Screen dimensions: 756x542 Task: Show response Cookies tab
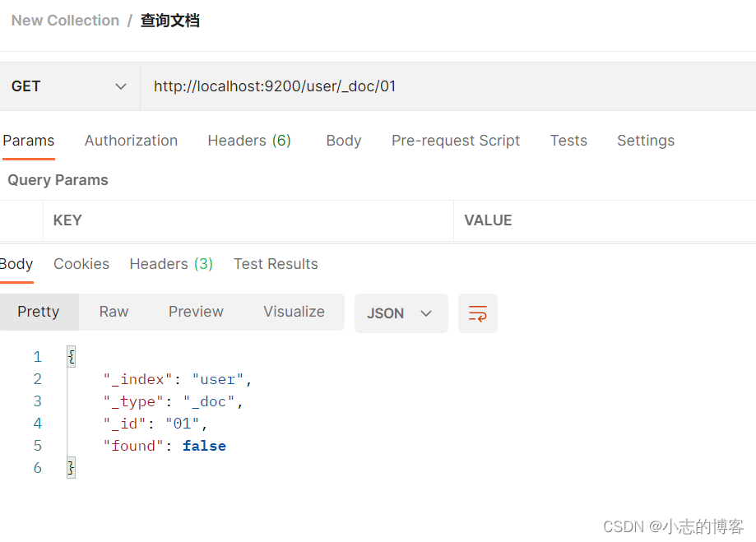click(x=81, y=264)
